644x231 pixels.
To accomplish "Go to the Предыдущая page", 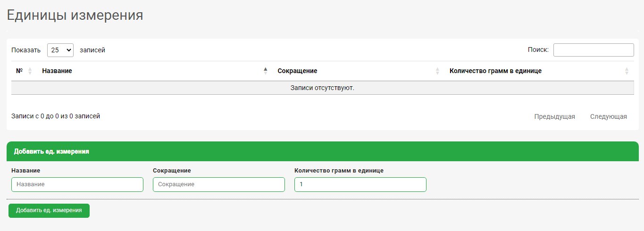I will 554,116.
